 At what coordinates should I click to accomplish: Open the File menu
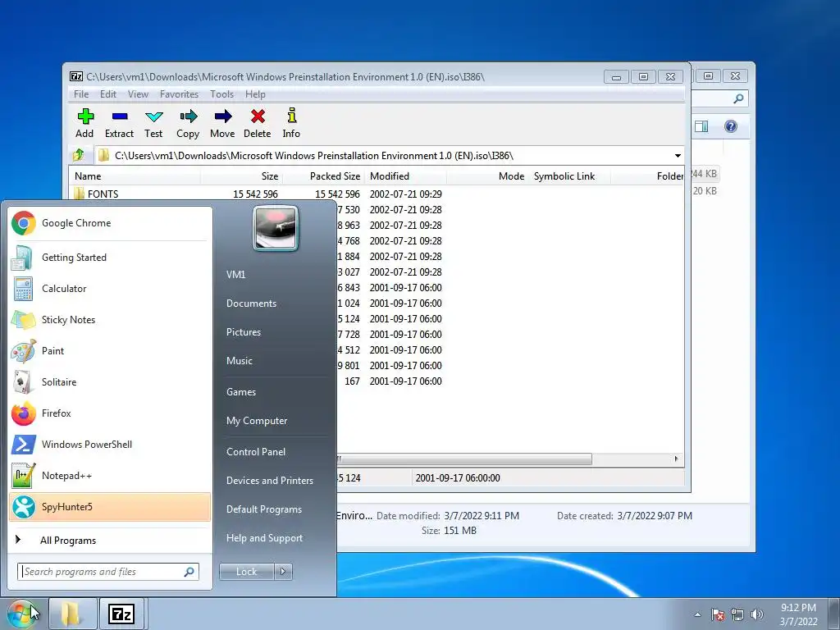click(x=81, y=94)
